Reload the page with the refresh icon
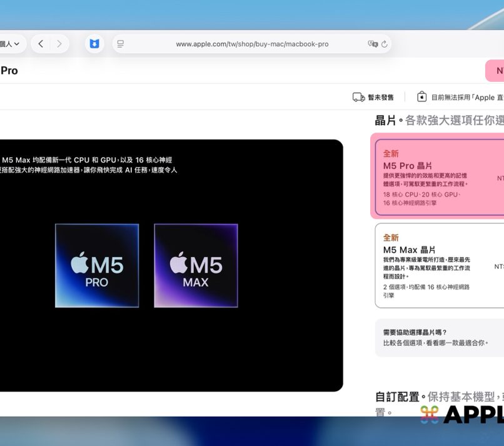Image resolution: width=504 pixels, height=446 pixels. click(385, 44)
